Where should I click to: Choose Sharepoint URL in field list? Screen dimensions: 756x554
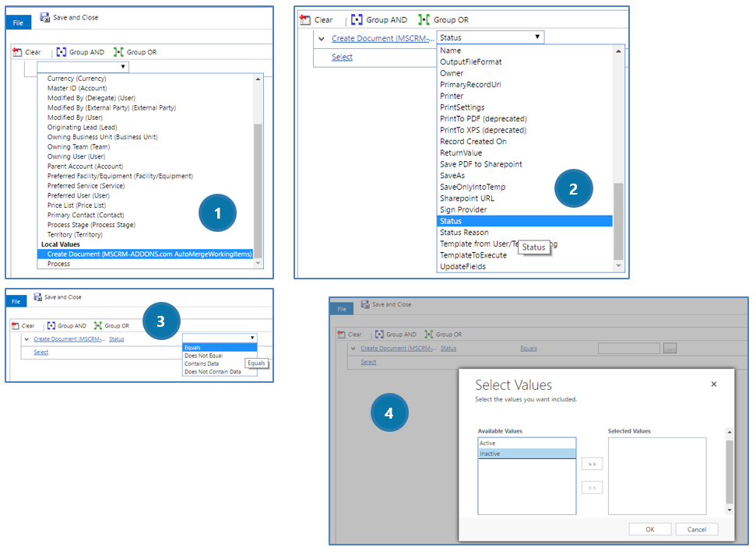466,198
